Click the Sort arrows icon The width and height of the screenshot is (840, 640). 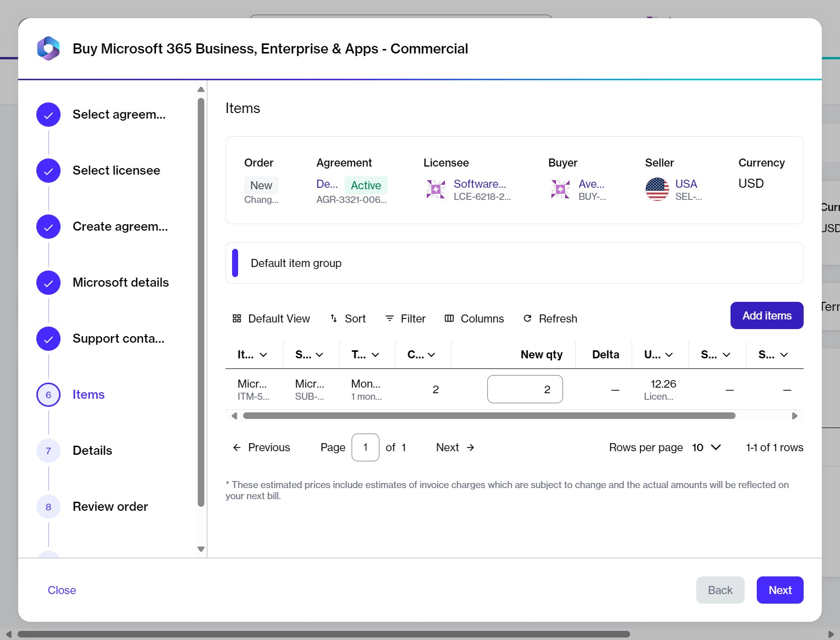(x=333, y=318)
